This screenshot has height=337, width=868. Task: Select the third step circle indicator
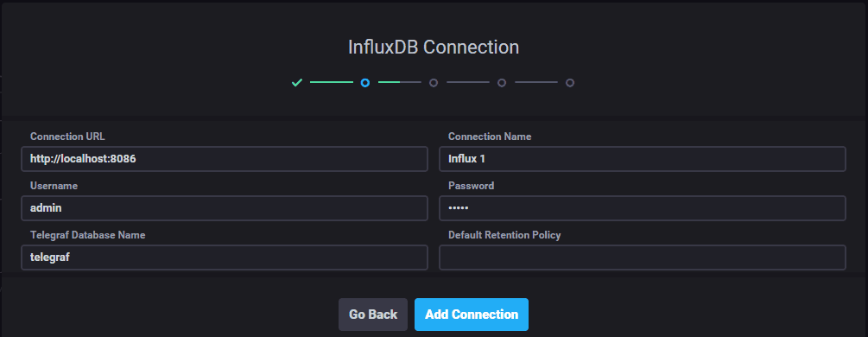click(x=434, y=83)
